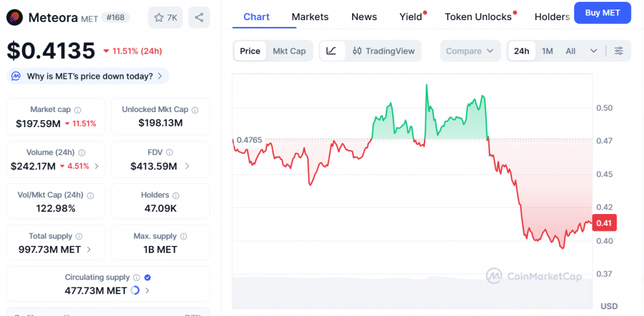The width and height of the screenshot is (644, 316).
Task: Click the Circulating supply info icon
Action: [x=136, y=278]
